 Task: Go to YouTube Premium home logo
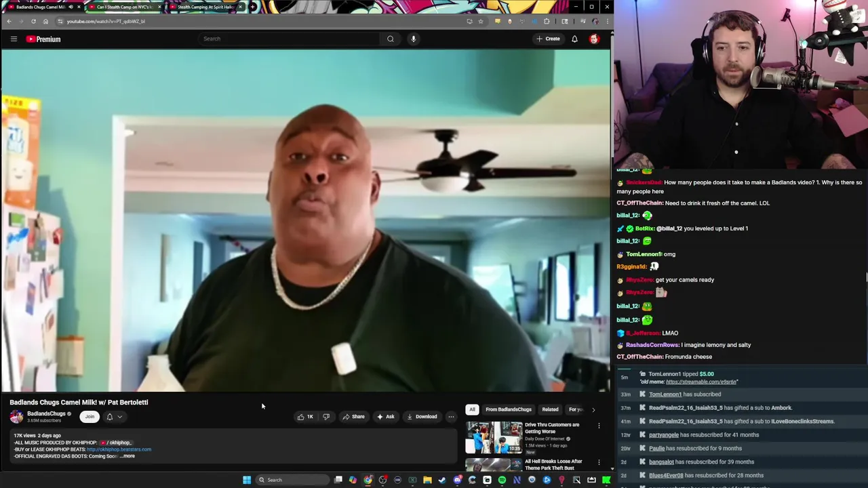(43, 39)
